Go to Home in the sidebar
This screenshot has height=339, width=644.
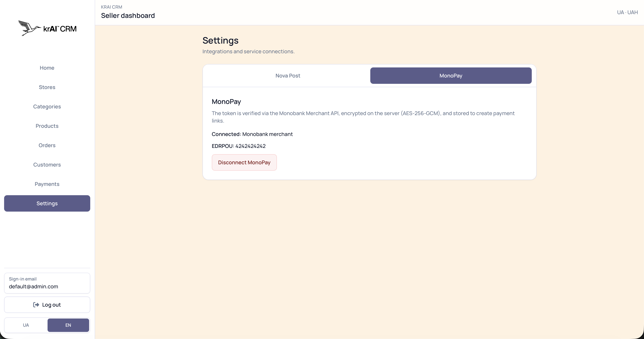click(x=47, y=68)
